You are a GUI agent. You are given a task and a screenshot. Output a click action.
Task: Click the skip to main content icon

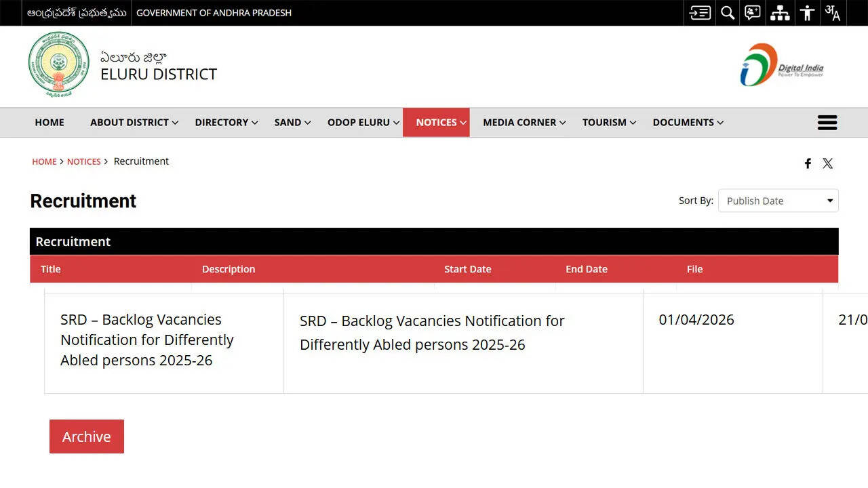point(700,13)
